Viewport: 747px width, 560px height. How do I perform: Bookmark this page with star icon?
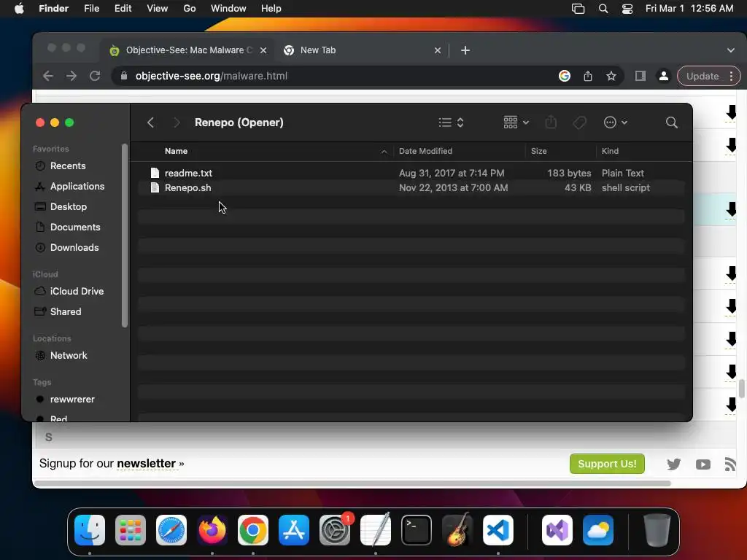point(611,76)
